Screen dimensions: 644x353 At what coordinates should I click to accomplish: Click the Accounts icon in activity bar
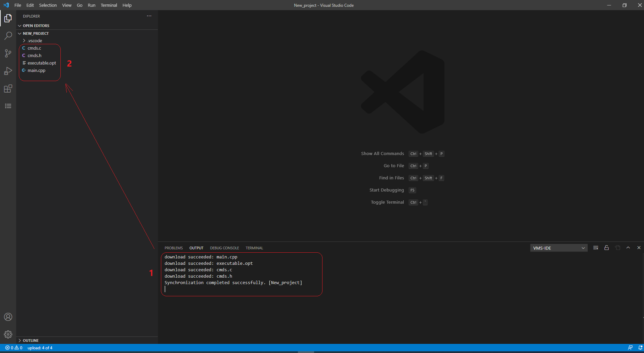point(8,317)
